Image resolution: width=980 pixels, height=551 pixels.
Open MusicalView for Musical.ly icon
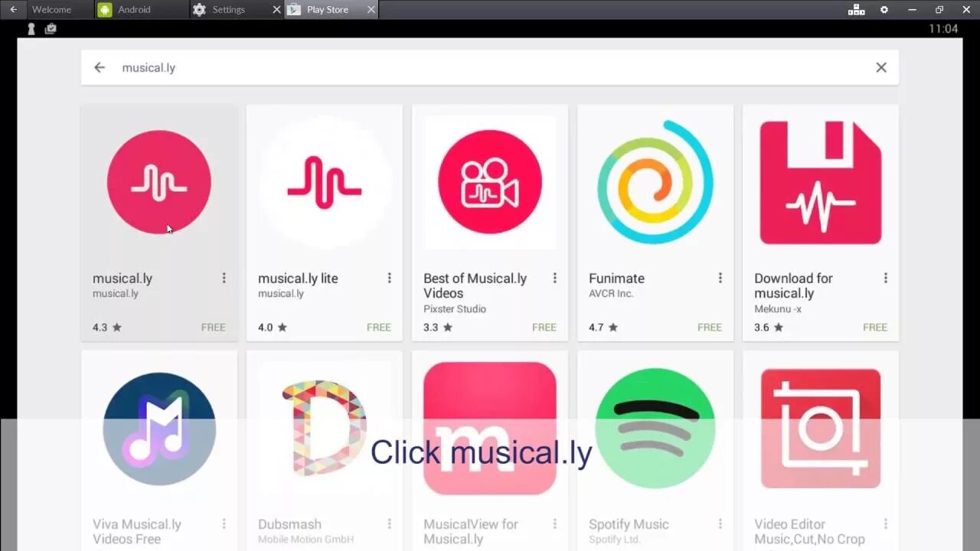[x=490, y=429]
